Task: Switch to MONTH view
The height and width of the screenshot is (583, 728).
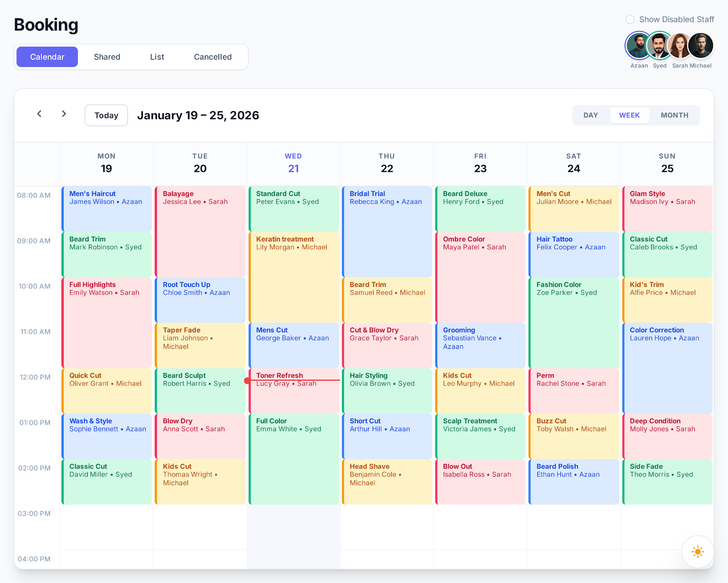Action: [x=674, y=116]
